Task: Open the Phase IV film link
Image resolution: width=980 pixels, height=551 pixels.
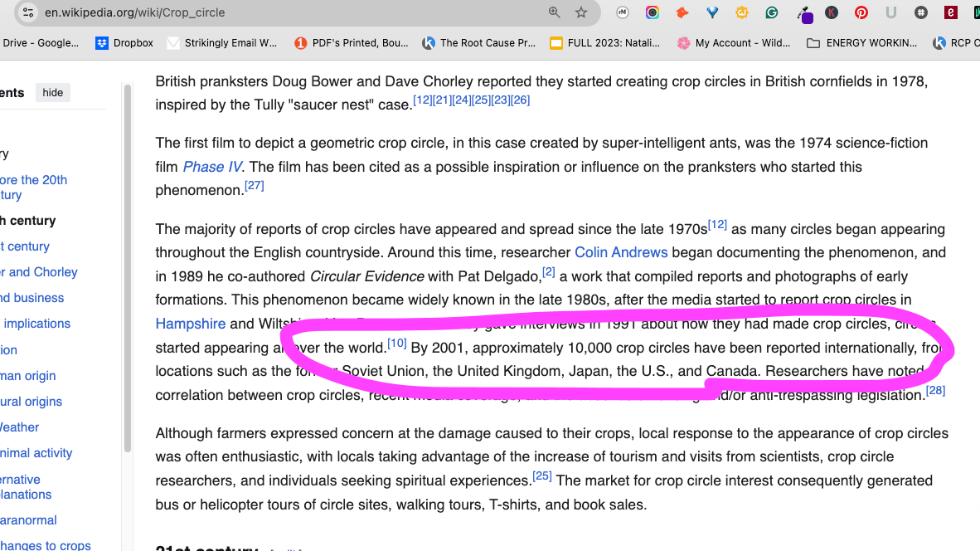Action: coord(212,167)
